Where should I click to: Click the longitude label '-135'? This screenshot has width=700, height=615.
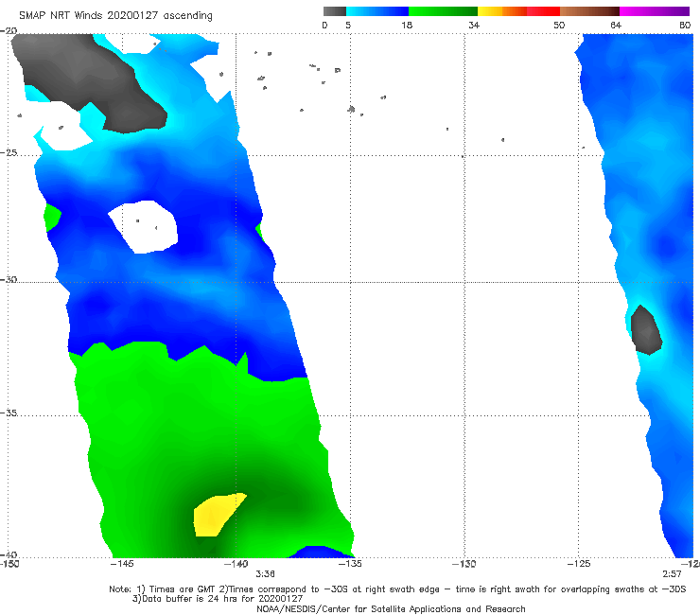(x=350, y=564)
